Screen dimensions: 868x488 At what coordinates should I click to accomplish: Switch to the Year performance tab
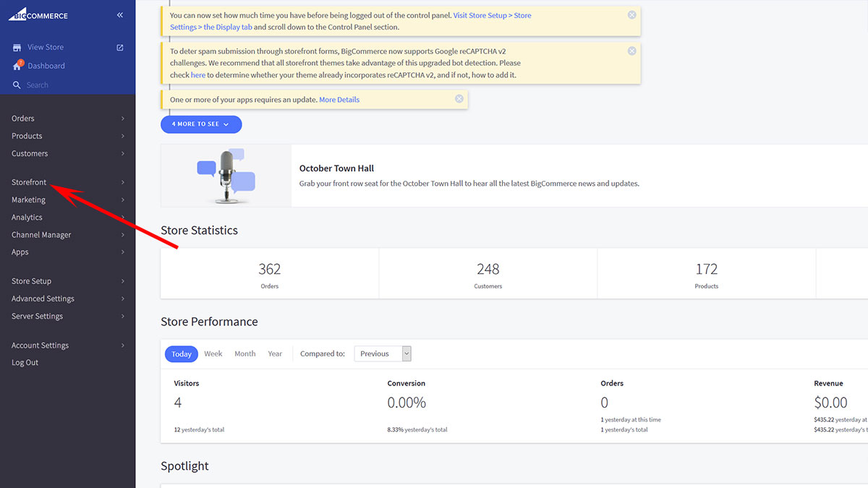tap(275, 354)
